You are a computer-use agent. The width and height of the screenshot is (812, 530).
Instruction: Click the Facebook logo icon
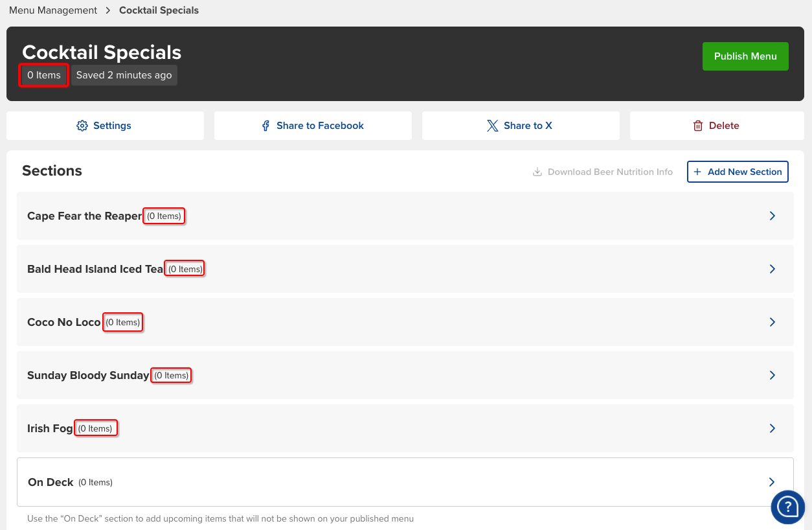pos(265,126)
